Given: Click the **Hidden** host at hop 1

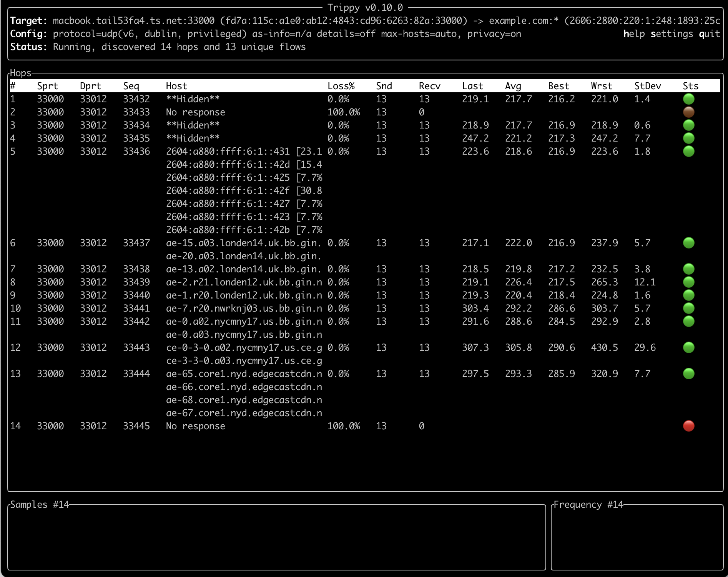Looking at the screenshot, I should 193,99.
